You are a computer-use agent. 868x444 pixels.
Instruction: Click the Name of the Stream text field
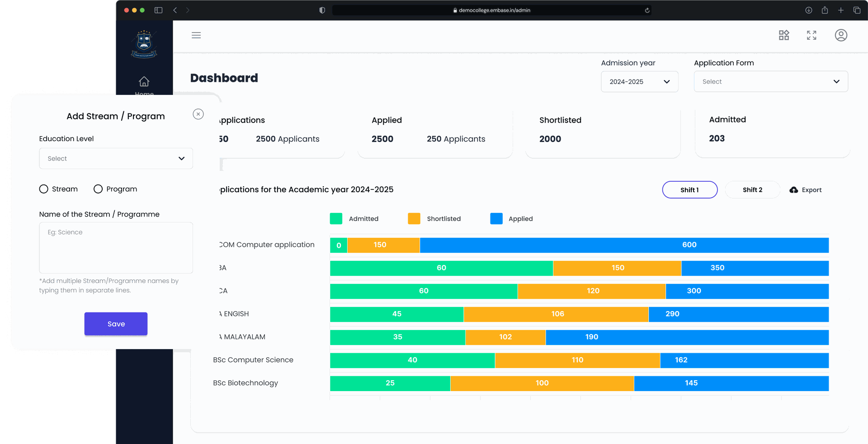pyautogui.click(x=116, y=247)
